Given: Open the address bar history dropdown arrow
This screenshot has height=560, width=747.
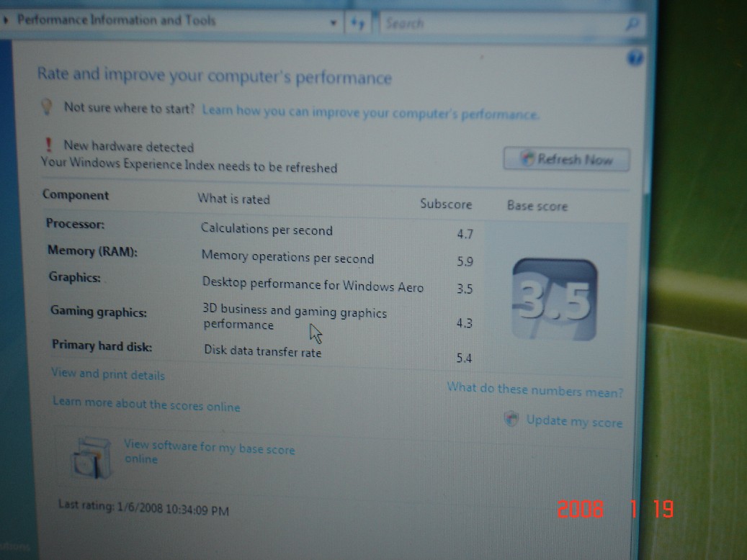Looking at the screenshot, I should coord(334,22).
